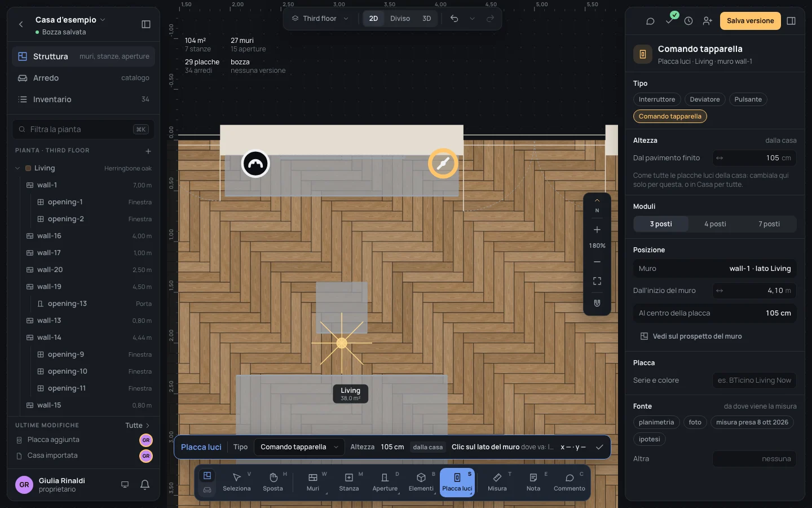Collapse the left sidebar panel
The image size is (812, 508).
coord(146,24)
